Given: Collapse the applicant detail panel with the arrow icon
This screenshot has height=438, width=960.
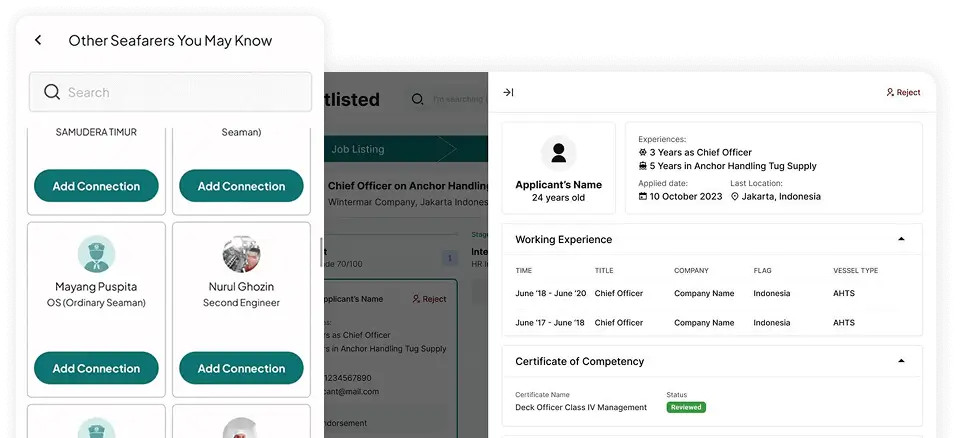Looking at the screenshot, I should click(x=508, y=92).
